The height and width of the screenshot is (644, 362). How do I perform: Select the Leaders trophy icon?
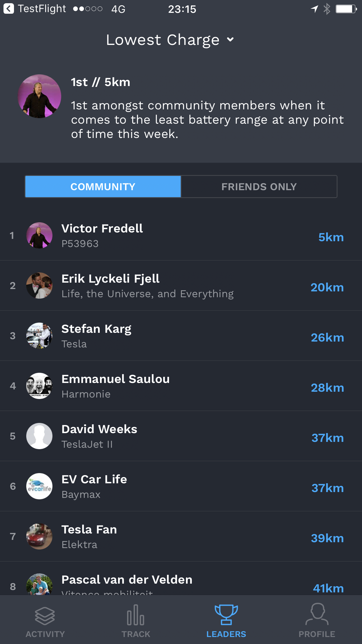(x=226, y=615)
